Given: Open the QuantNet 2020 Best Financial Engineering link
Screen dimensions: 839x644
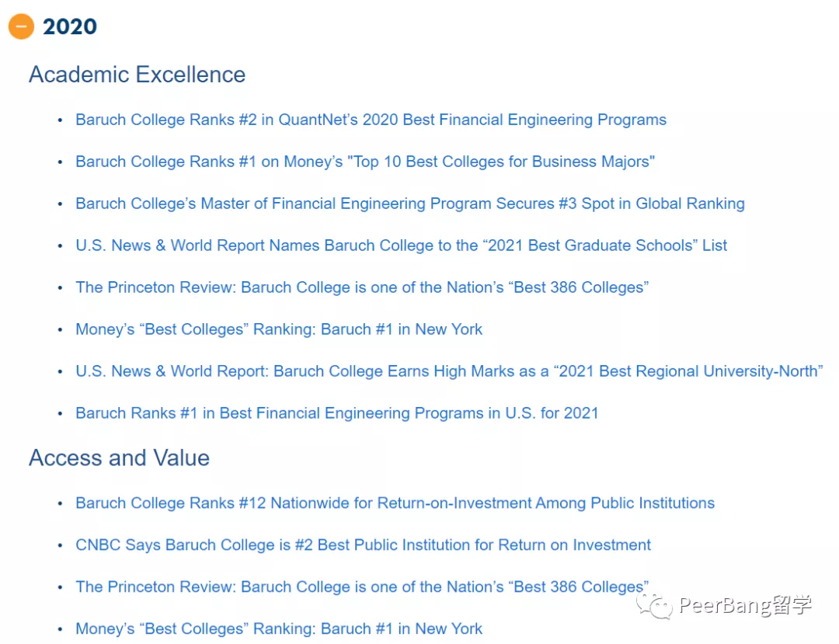Looking at the screenshot, I should pos(371,120).
